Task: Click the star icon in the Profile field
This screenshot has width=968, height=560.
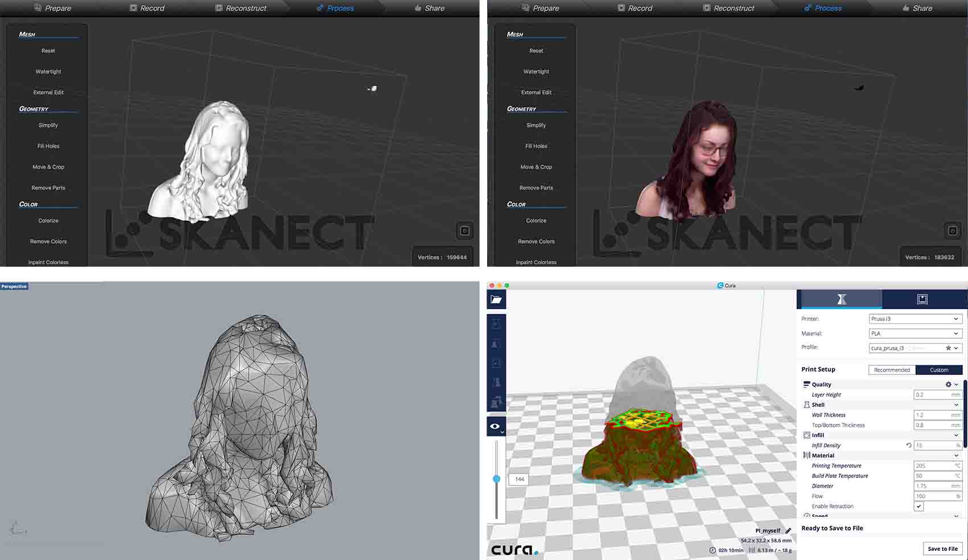Action: pyautogui.click(x=948, y=348)
